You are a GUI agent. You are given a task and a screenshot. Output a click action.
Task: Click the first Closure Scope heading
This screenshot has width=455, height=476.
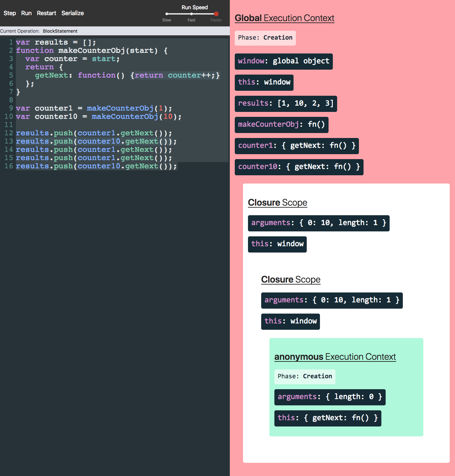277,203
